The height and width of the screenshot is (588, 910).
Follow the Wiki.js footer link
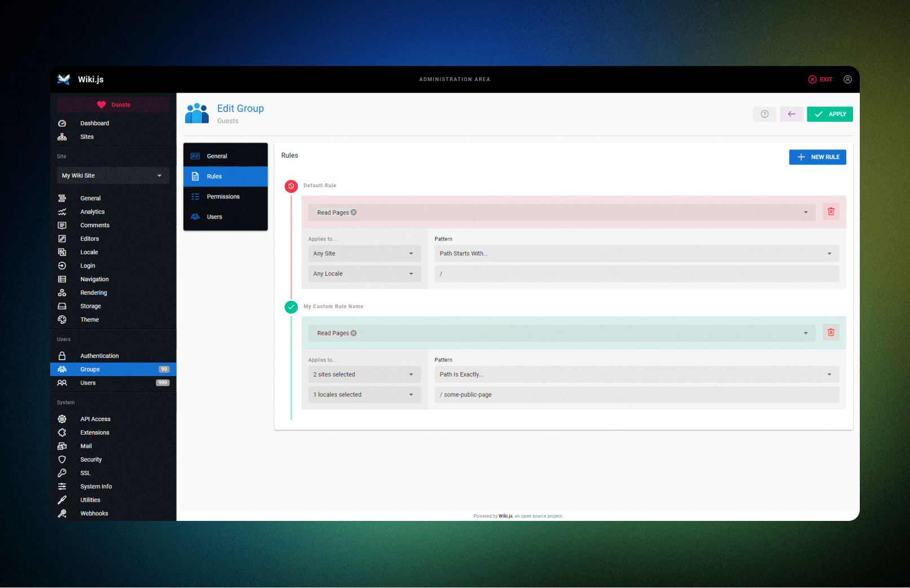[505, 516]
